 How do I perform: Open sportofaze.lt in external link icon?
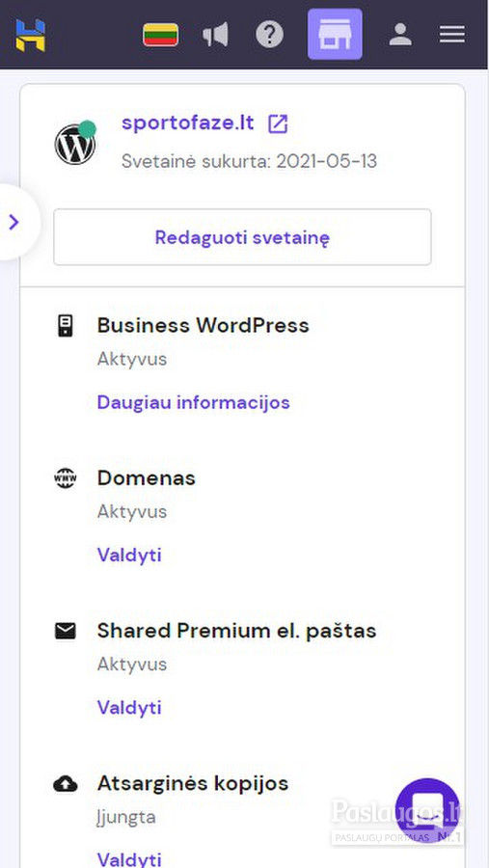278,123
